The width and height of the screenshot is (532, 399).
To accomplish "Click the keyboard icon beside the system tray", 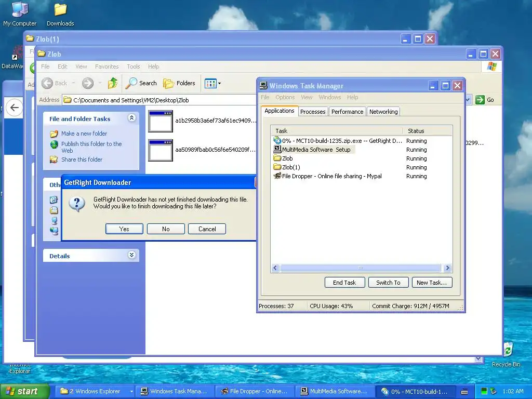I will coord(464,392).
